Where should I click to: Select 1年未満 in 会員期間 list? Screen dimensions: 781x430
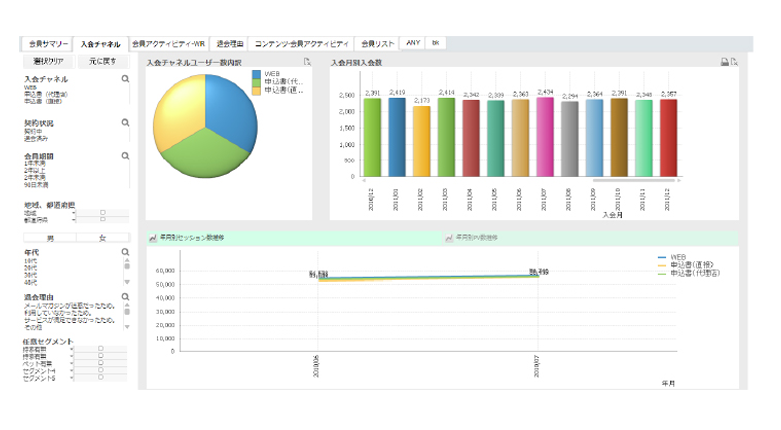tap(35, 163)
